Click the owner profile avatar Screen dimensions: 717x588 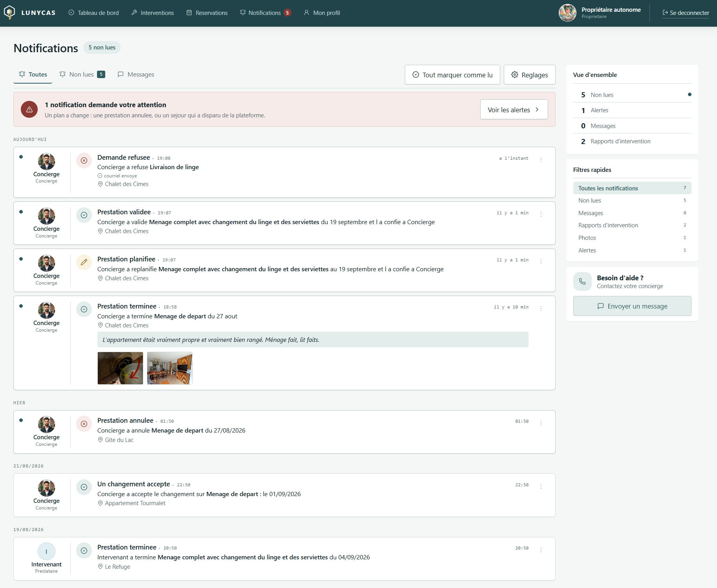(567, 13)
